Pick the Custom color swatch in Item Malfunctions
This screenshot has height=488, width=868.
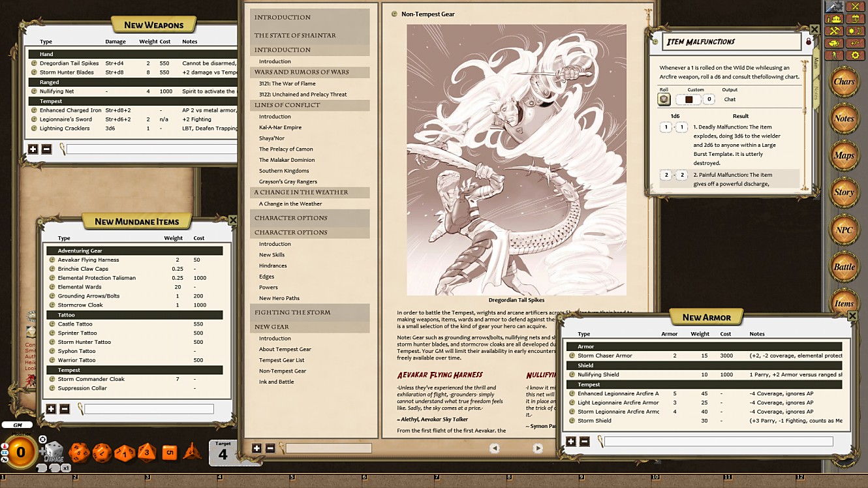click(690, 99)
